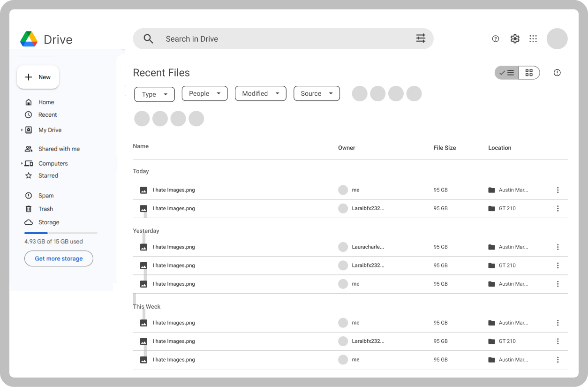The image size is (588, 387).
Task: Go to Home in sidebar
Action: [x=46, y=102]
